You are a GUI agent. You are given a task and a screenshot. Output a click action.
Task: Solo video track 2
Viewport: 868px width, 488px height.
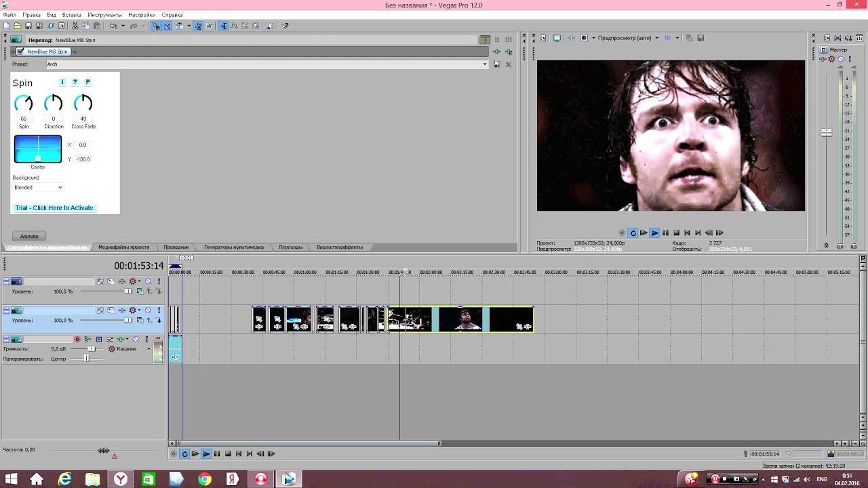(x=159, y=310)
